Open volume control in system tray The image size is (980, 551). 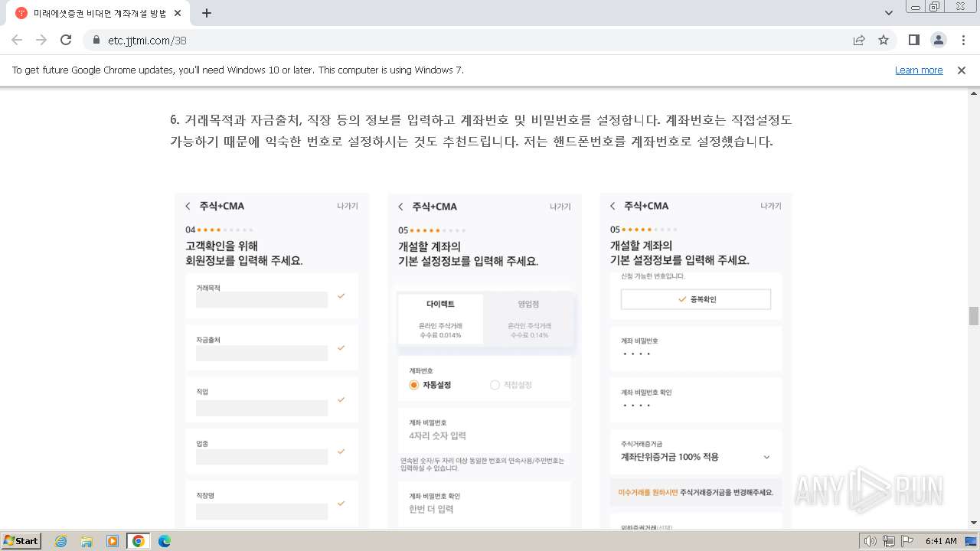tap(871, 541)
